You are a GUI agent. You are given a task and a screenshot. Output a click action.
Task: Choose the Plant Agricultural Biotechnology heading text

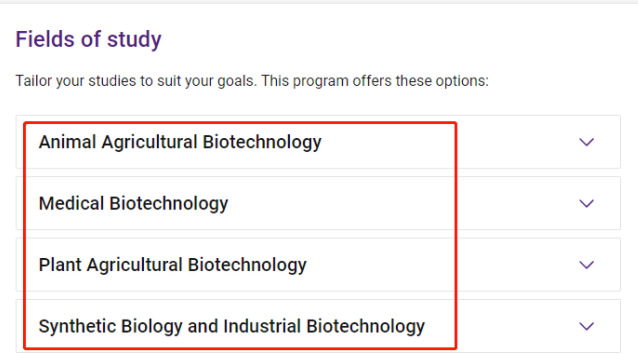[x=173, y=265]
